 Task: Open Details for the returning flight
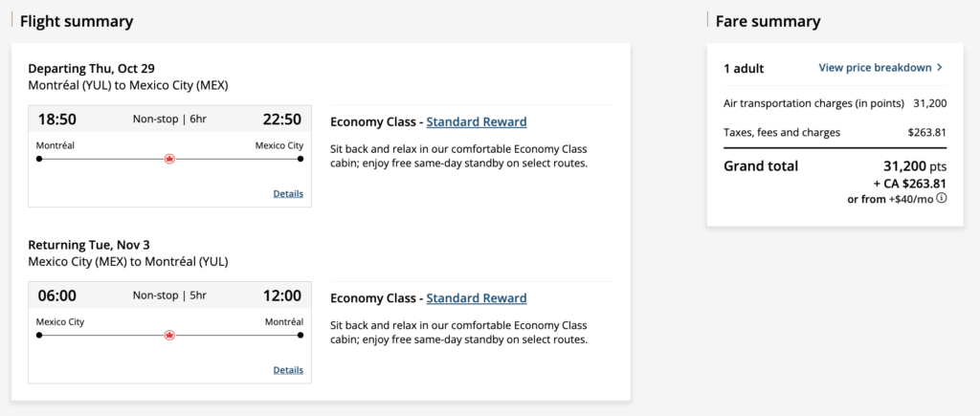pyautogui.click(x=288, y=370)
